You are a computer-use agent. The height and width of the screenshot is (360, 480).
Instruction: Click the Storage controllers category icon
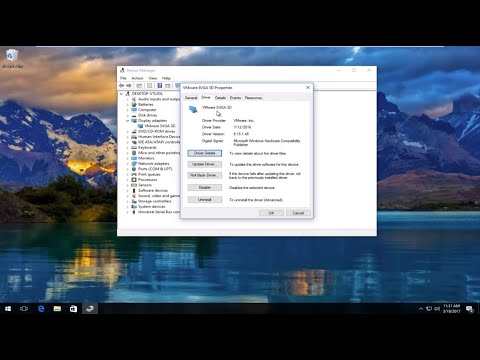coord(134,201)
